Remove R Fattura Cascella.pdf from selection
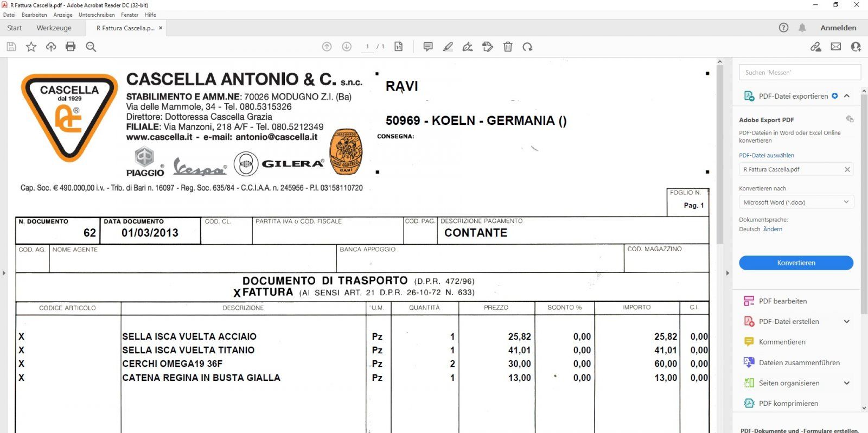This screenshot has width=868, height=433. pos(847,169)
